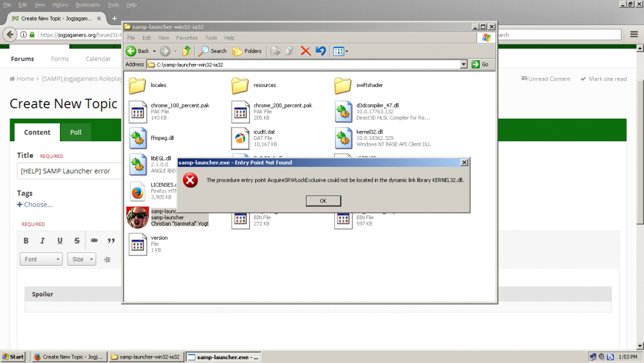644x363 pixels.
Task: Select d3dcompiler_47.dll file
Action: coord(382,112)
